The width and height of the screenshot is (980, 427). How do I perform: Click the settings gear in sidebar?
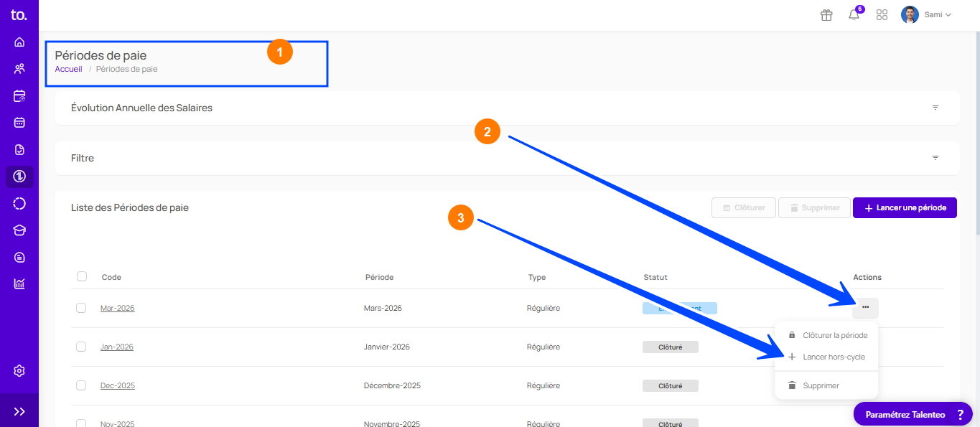point(19,371)
